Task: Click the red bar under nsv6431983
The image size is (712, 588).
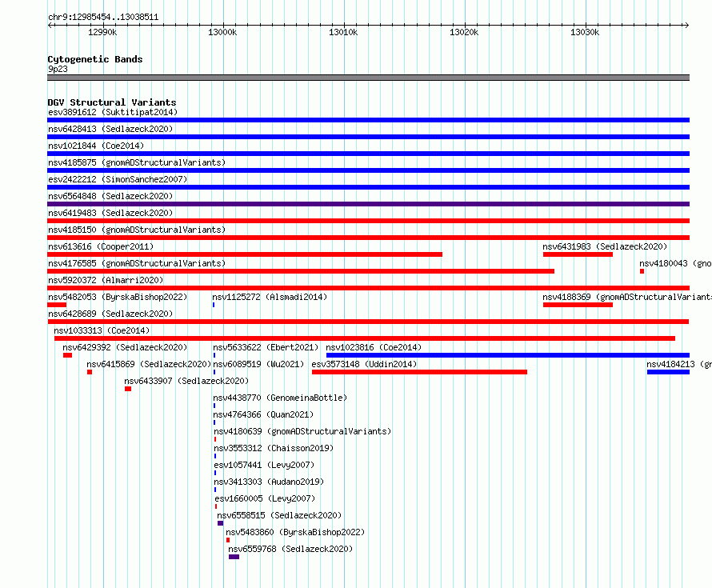Action: [x=578, y=254]
